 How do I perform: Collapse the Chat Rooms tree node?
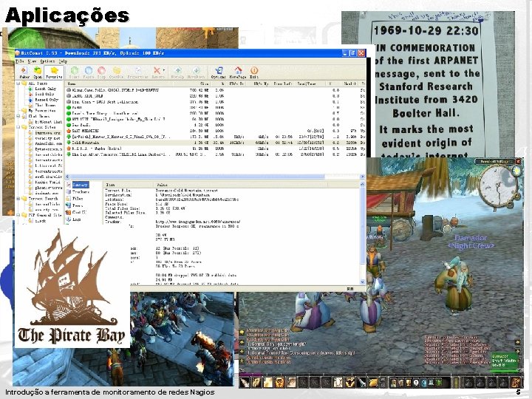[18, 117]
